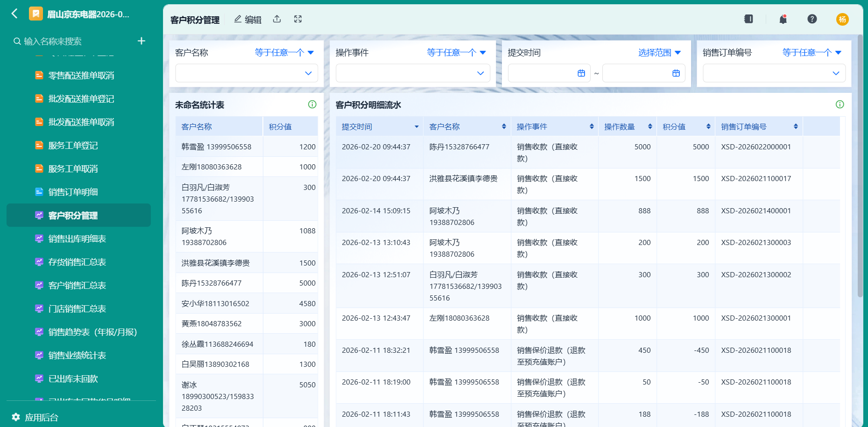
Task: Click the plus icon beside search
Action: click(141, 41)
